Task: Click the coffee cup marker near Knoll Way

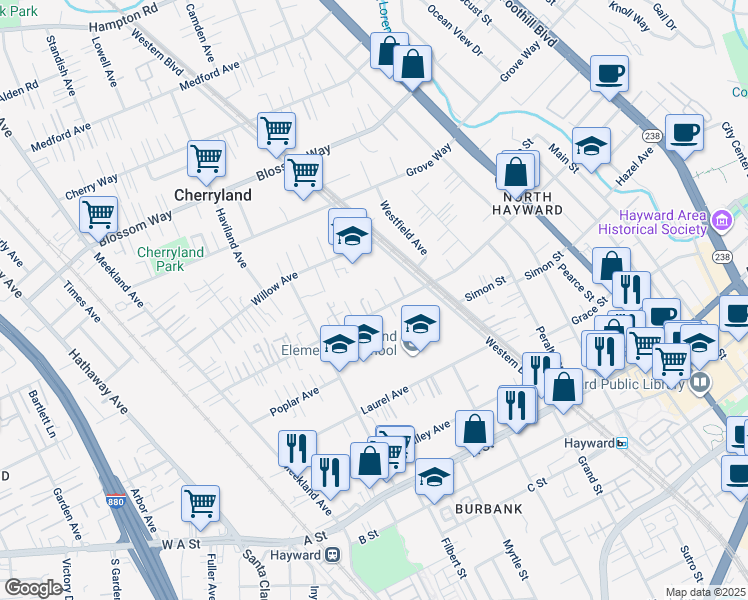Action: pyautogui.click(x=609, y=74)
